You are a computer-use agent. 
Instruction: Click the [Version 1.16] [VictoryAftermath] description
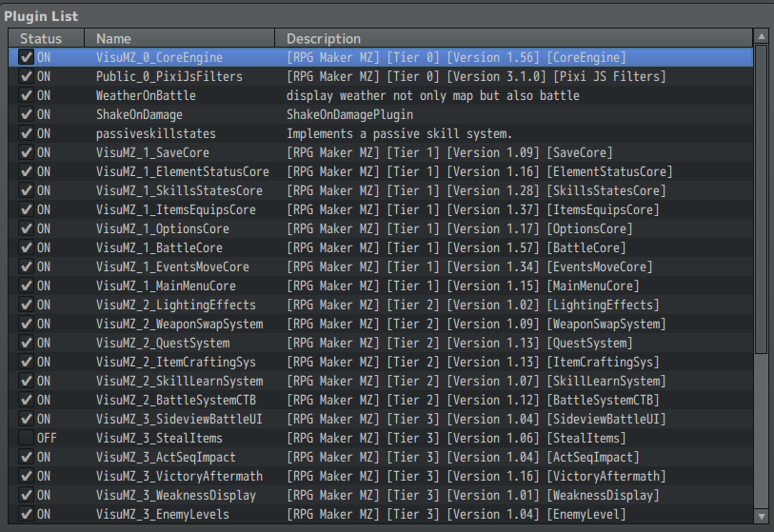pyautogui.click(x=476, y=476)
